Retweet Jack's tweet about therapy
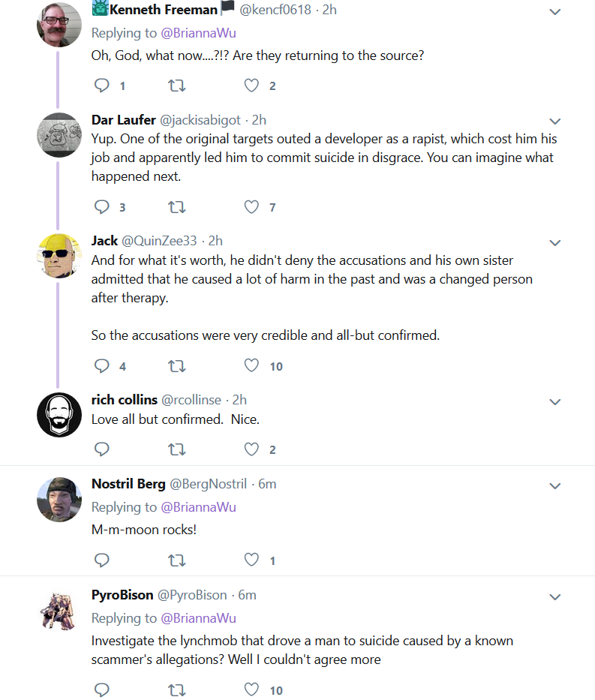The width and height of the screenshot is (595, 700). pos(177,367)
